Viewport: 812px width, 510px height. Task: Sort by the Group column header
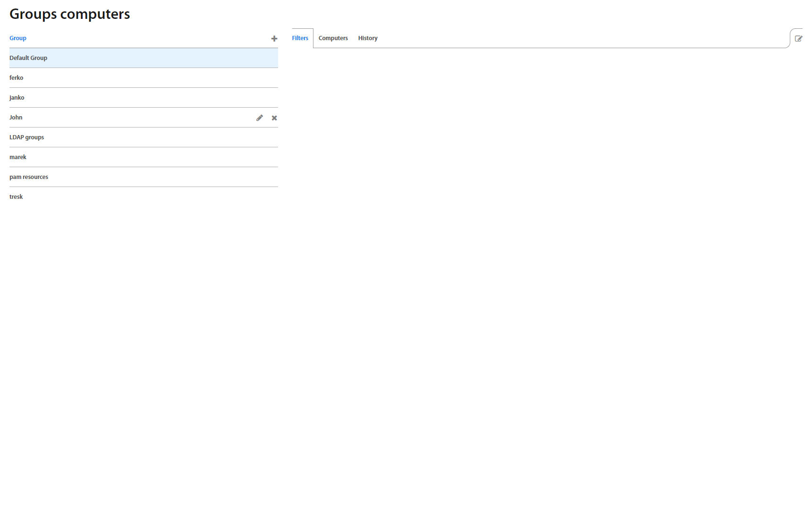pyautogui.click(x=18, y=38)
